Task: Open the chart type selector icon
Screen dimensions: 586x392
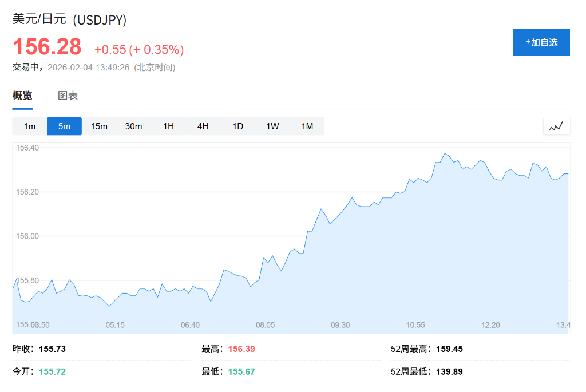Action: [x=556, y=125]
